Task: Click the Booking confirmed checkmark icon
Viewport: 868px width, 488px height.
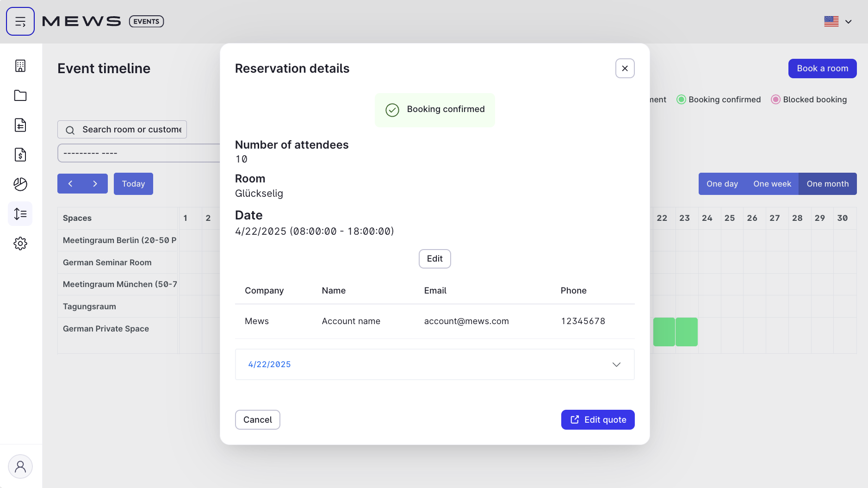Action: click(392, 110)
